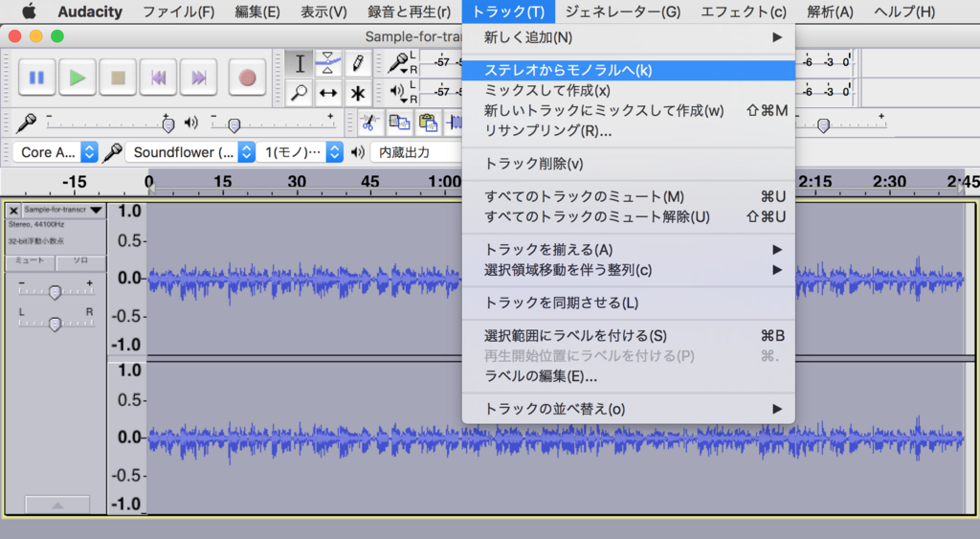The width and height of the screenshot is (980, 539).
Task: Collapse the track with bottom arrow button
Action: (56, 505)
